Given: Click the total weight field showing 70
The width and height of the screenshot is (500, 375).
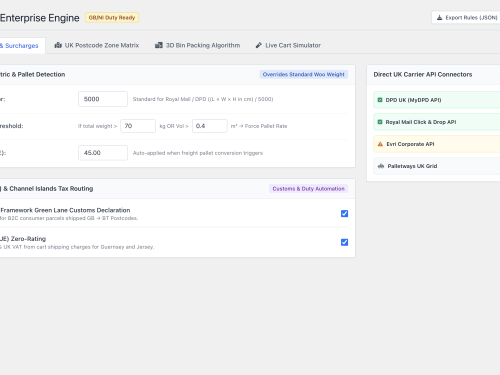Looking at the screenshot, I should tap(138, 126).
